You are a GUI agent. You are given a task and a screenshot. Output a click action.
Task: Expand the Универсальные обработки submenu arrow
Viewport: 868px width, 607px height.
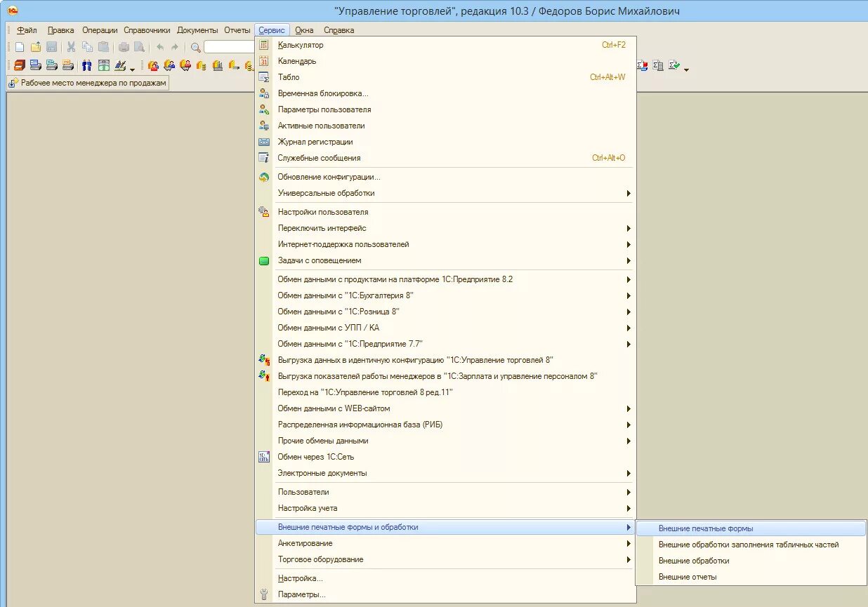(x=629, y=193)
